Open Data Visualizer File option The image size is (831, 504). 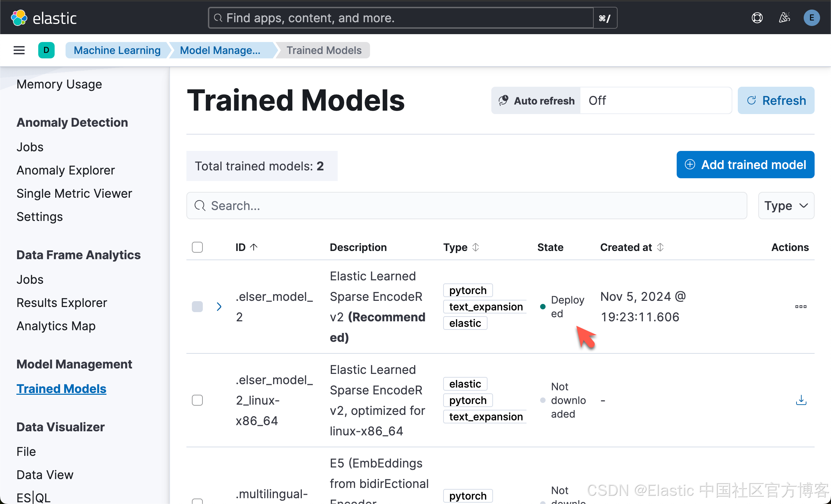pos(26,451)
